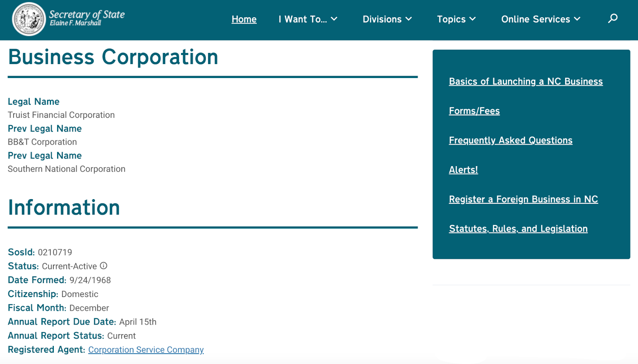This screenshot has width=638, height=364.
Task: Click the Business Corporation heading
Action: click(113, 57)
